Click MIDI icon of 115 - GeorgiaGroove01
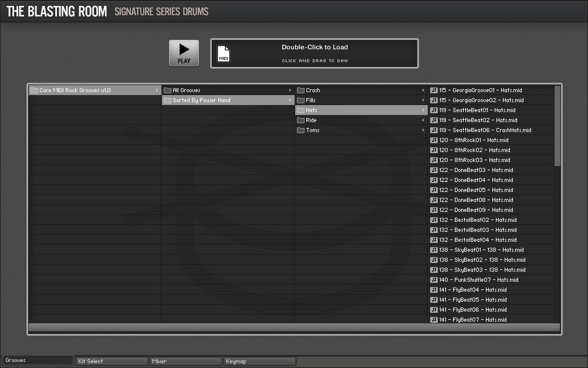Screen dimensions: 588x368 pos(434,90)
